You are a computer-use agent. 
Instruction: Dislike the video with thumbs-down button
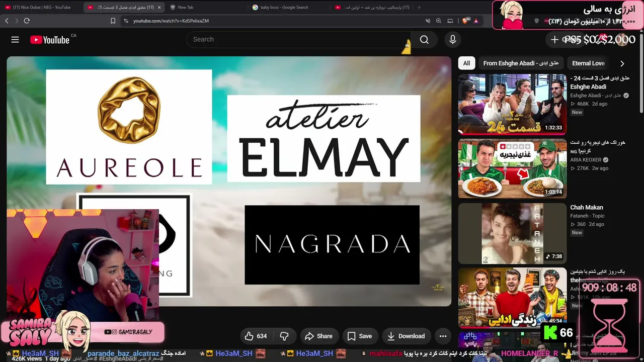(284, 336)
